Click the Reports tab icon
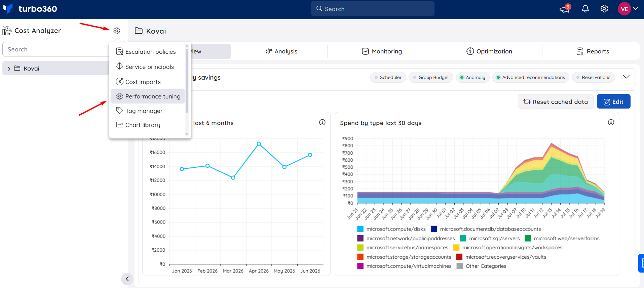Image resolution: width=644 pixels, height=288 pixels. [x=580, y=51]
